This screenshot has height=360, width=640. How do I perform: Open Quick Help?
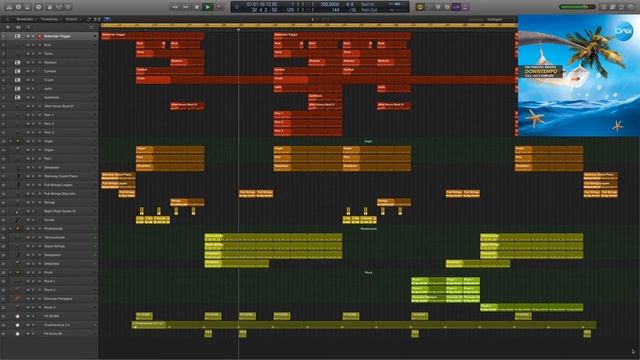(x=39, y=7)
